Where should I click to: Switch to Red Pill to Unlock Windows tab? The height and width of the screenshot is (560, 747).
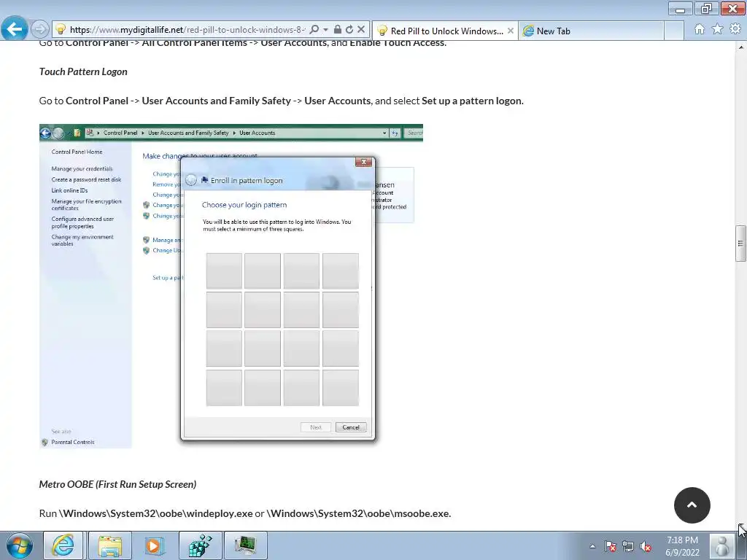(x=445, y=31)
